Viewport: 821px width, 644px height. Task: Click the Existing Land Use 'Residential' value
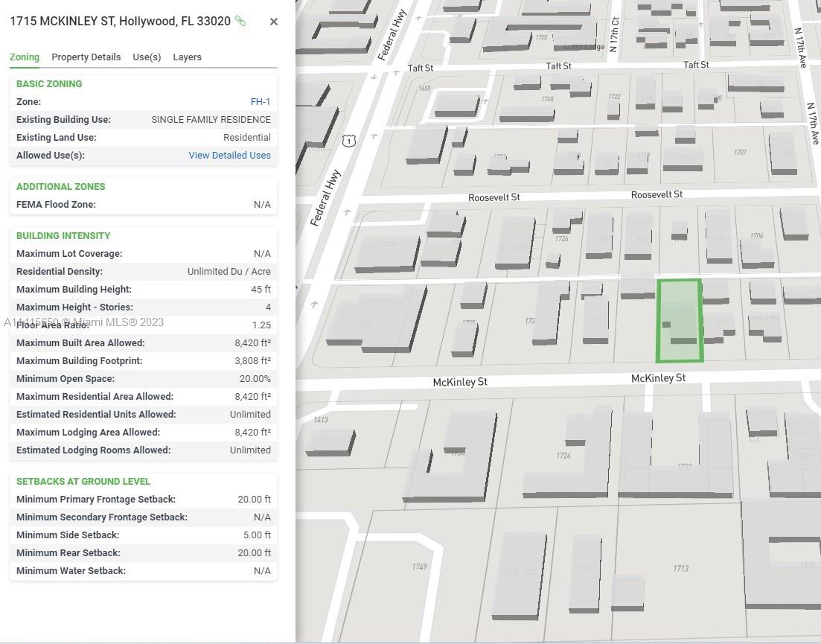(x=246, y=137)
